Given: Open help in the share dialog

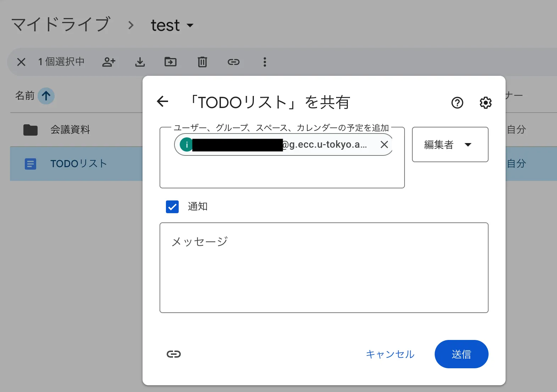Looking at the screenshot, I should [457, 103].
